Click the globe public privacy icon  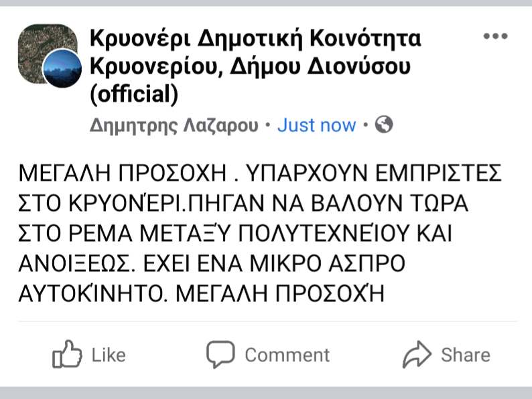[384, 125]
